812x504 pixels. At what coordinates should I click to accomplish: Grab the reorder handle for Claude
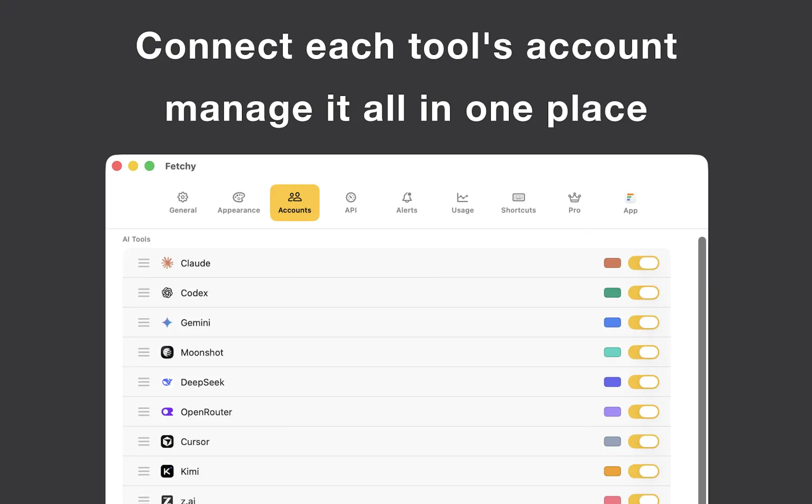coord(144,263)
